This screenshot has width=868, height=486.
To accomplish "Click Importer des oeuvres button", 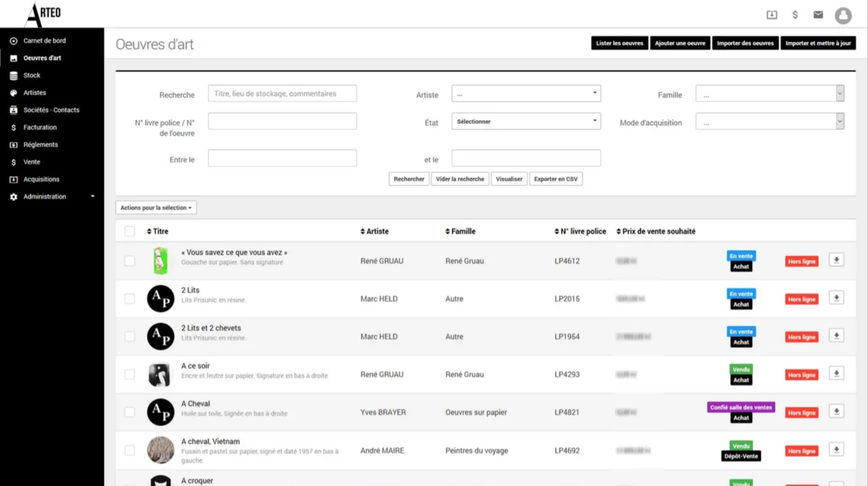I will click(x=746, y=43).
